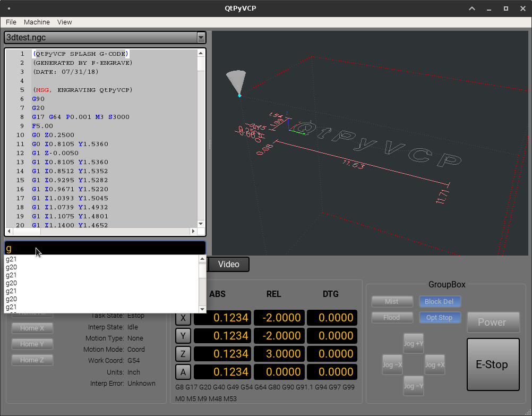Screen dimensions: 532x416
Task: Switch to the Video tab
Action: [x=229, y=264]
